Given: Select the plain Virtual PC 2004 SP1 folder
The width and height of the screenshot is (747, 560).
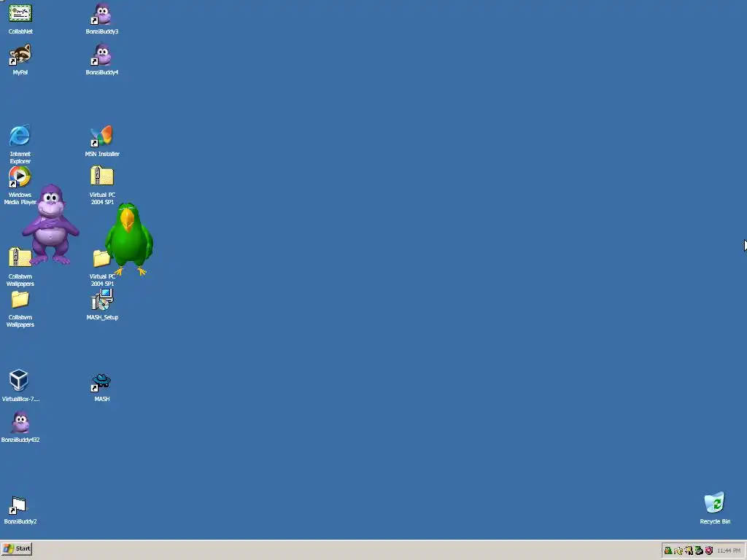Looking at the screenshot, I should 101,259.
